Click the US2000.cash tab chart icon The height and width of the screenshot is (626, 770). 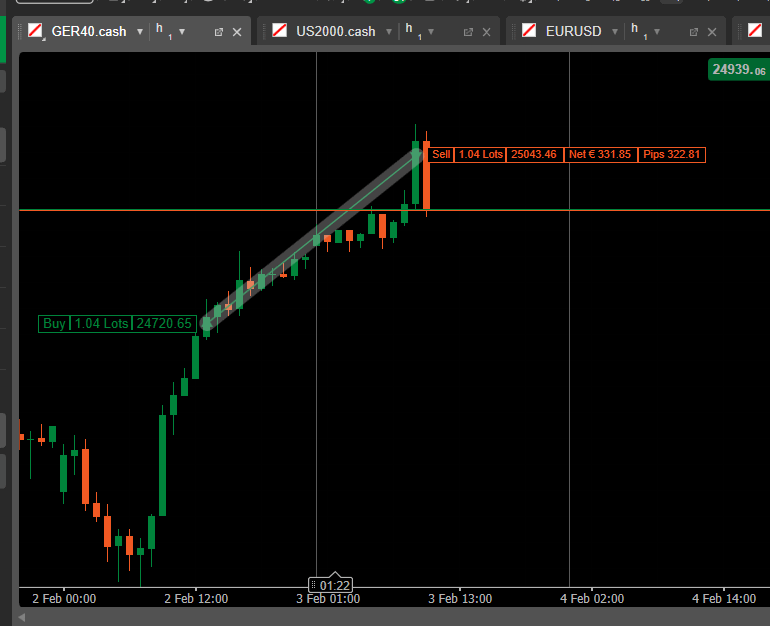click(279, 30)
